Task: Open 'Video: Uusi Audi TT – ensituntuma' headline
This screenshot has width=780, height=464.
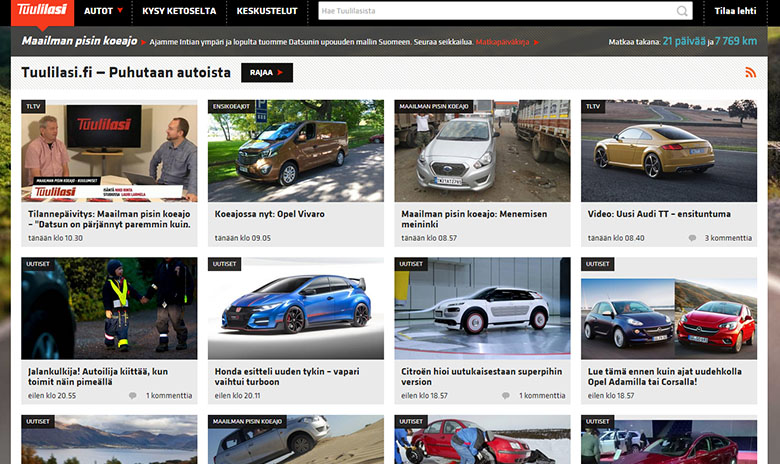Action: [659, 214]
